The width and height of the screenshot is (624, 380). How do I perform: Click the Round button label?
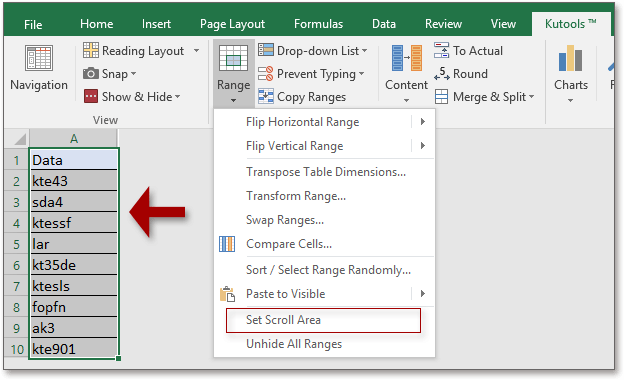pyautogui.click(x=470, y=74)
